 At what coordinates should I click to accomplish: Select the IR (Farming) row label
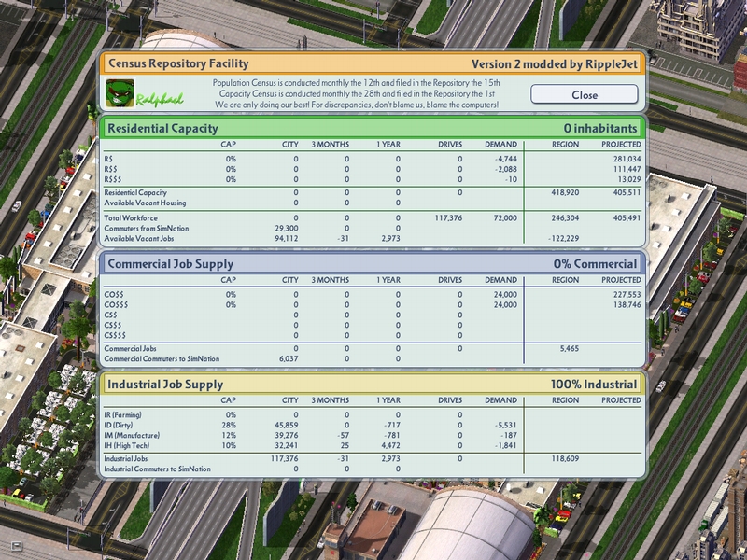[x=122, y=414]
